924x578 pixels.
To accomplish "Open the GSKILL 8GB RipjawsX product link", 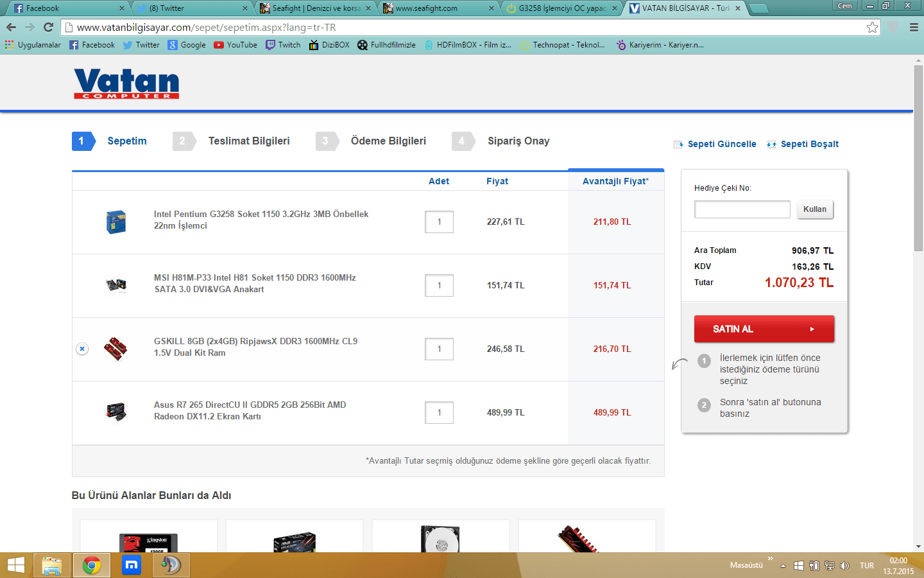I will click(x=255, y=347).
